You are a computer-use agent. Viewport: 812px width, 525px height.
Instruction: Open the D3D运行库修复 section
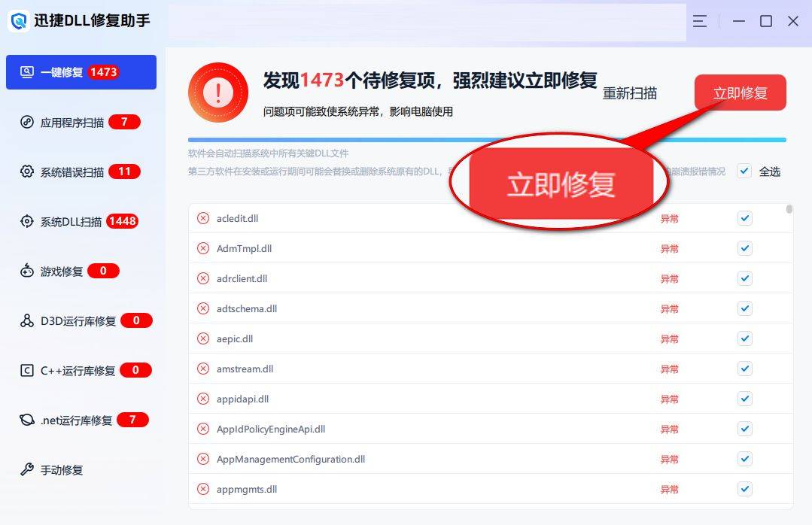click(x=81, y=320)
